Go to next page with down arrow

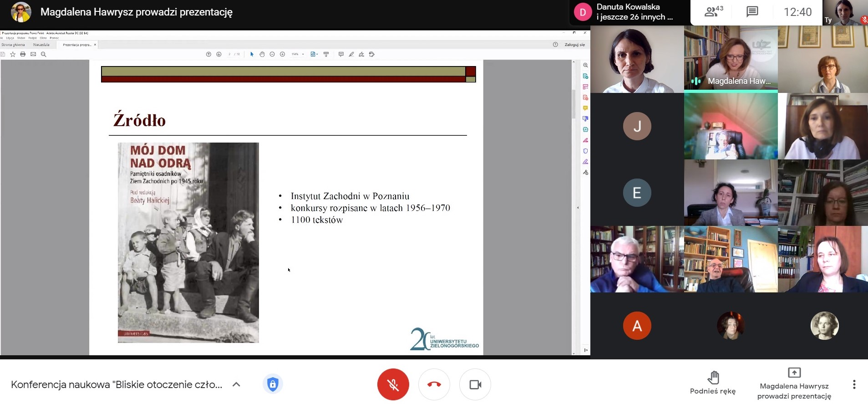(x=219, y=54)
